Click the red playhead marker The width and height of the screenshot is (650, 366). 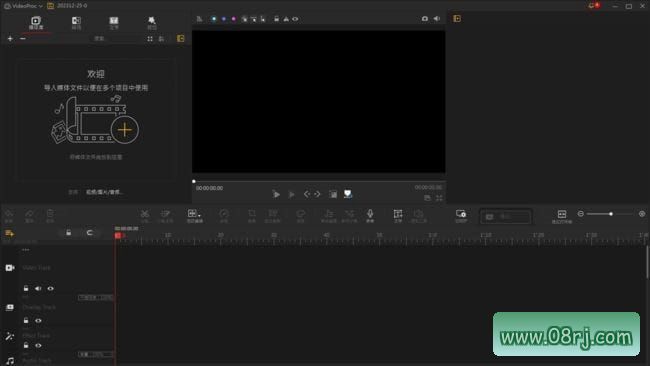coord(118,235)
